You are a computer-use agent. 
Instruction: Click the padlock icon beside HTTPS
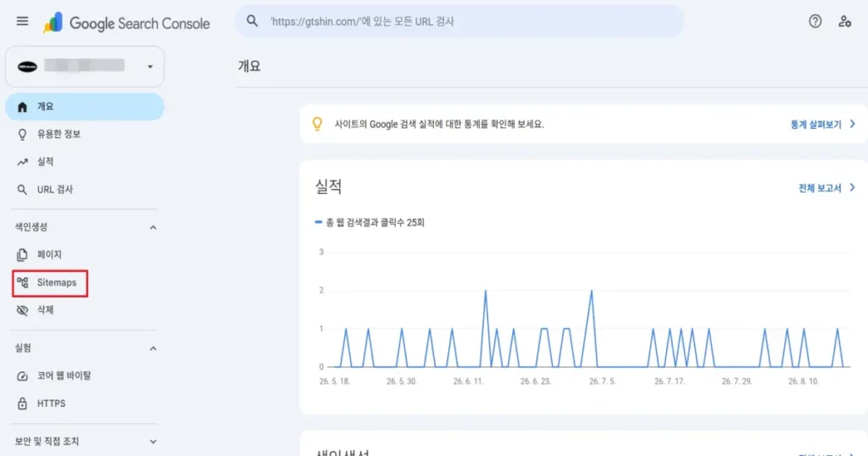tap(22, 403)
